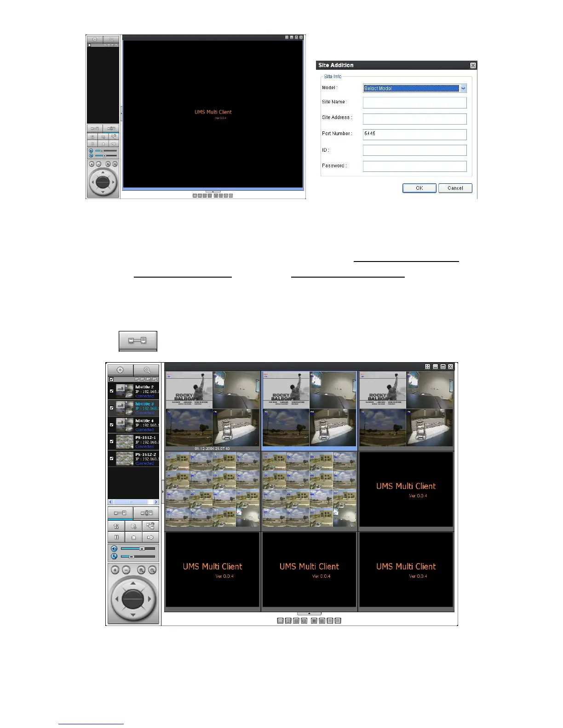This screenshot has height=728, width=563.
Task: Click the snapshot camera button beside pause
Action: coord(133,537)
